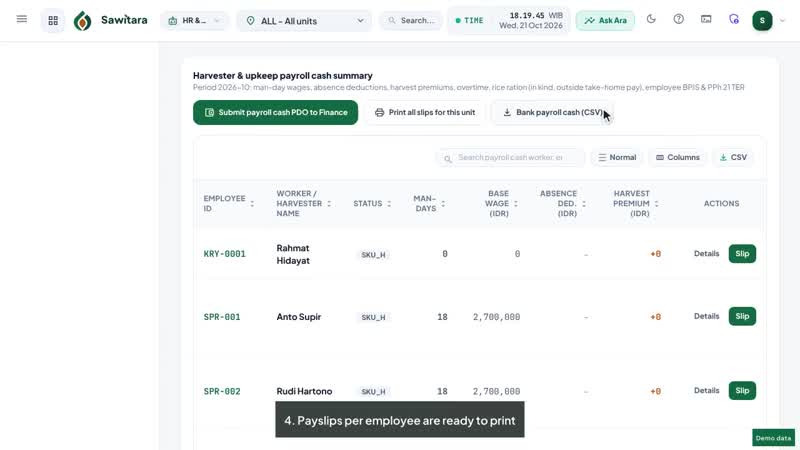The height and width of the screenshot is (450, 800).
Task: Click SKU_H status tag for Anto Supir
Action: click(373, 317)
